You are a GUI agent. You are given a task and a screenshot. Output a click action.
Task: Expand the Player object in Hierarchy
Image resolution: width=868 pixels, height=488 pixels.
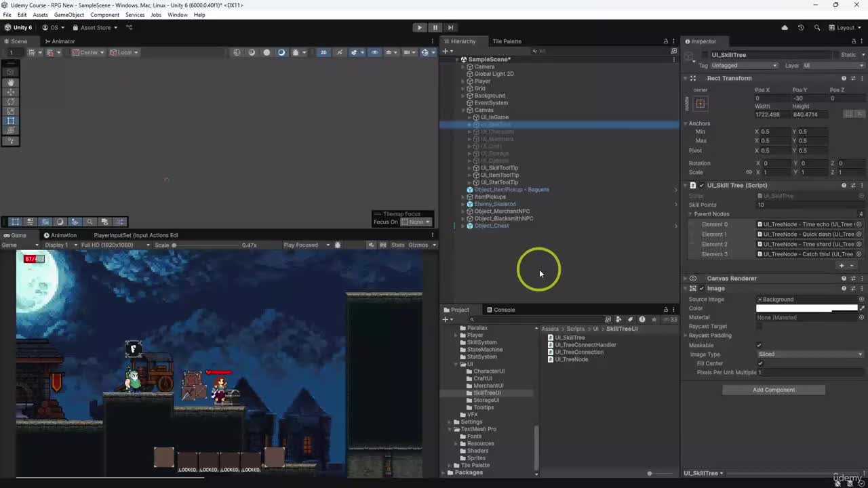coord(462,81)
